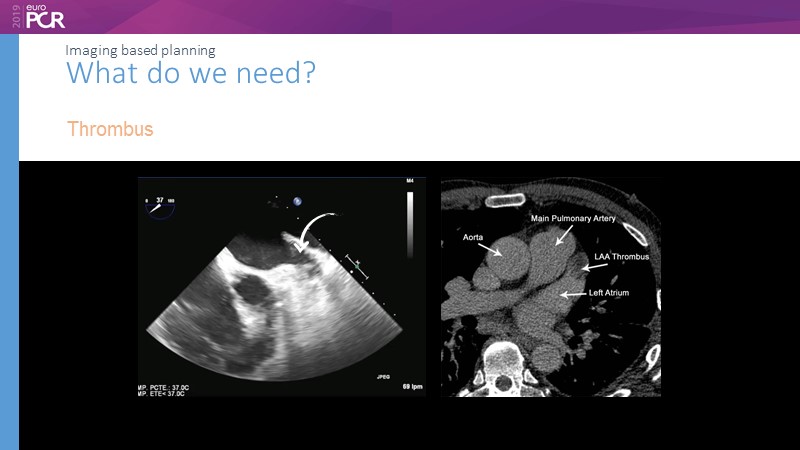Image resolution: width=800 pixels, height=450 pixels.
Task: Click the 'Imaging based planning' subtitle
Action: [140, 49]
